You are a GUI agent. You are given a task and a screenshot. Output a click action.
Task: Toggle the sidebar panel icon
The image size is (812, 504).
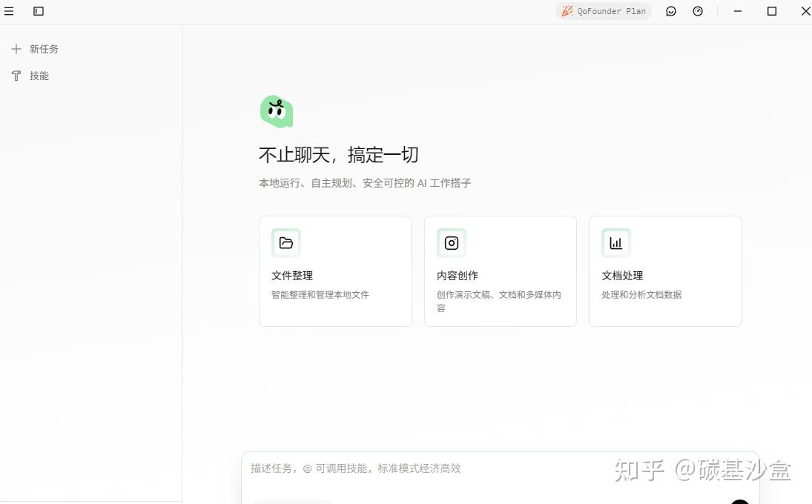39,11
